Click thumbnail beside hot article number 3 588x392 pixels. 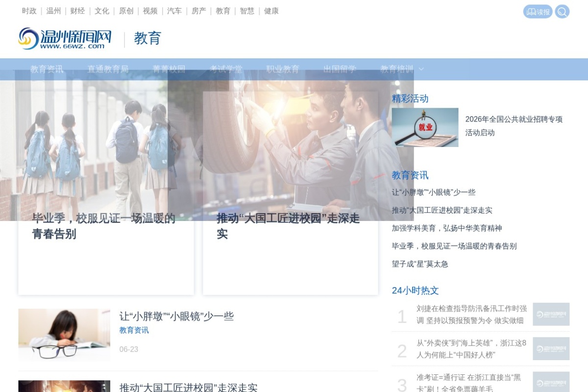(x=551, y=382)
